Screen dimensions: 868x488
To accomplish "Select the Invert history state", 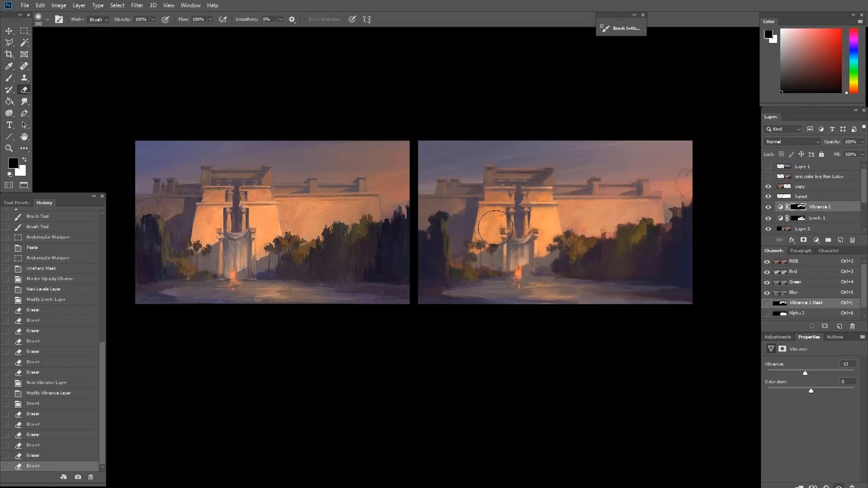I will (50, 404).
